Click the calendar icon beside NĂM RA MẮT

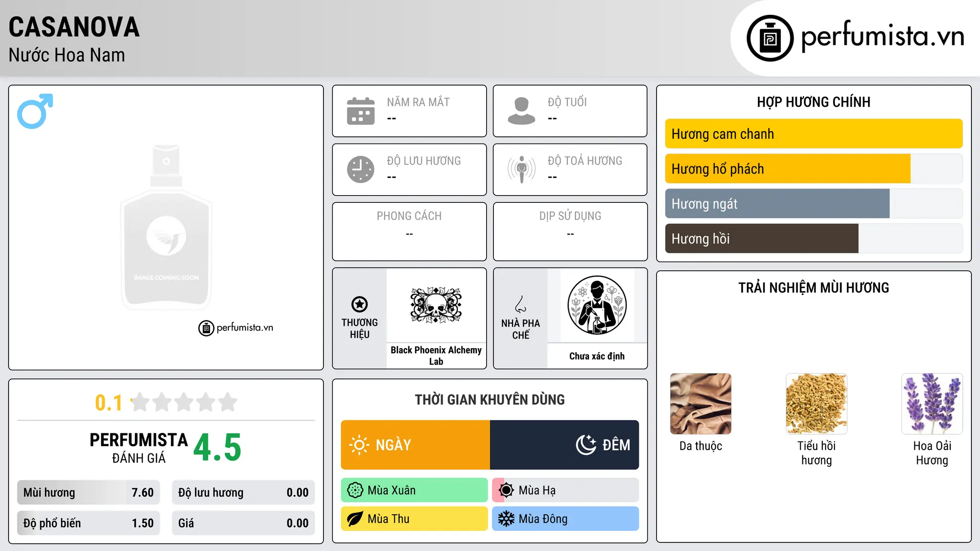tap(361, 111)
